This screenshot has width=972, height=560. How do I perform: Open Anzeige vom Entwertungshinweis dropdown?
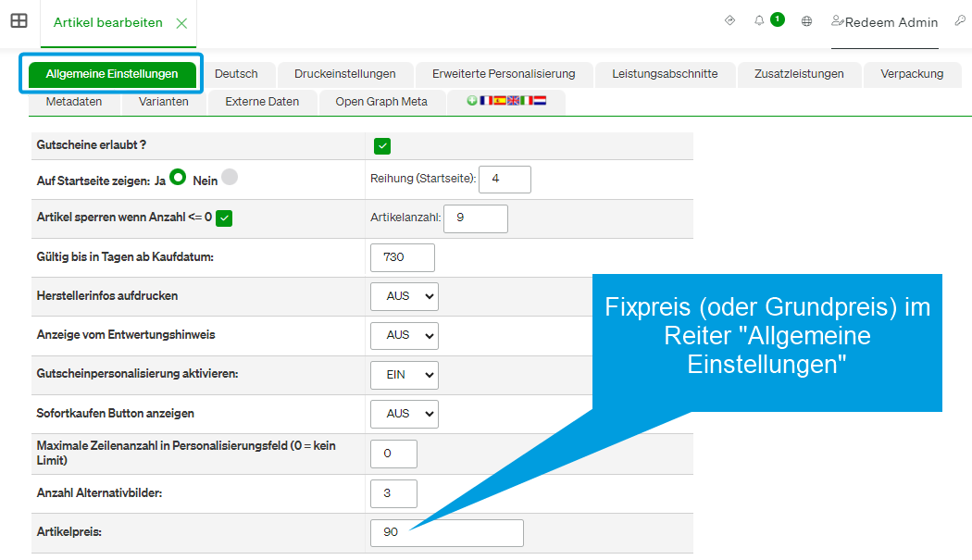405,335
